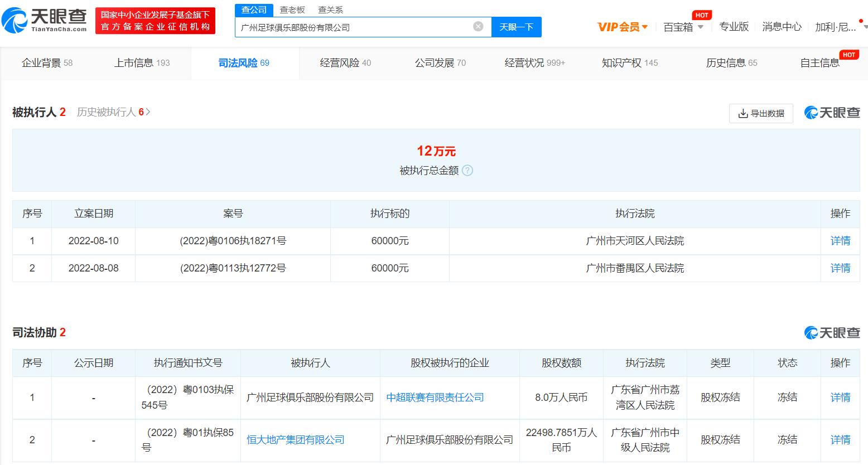
Task: Expand the 百宝箱 dropdown arrow
Action: pos(701,27)
